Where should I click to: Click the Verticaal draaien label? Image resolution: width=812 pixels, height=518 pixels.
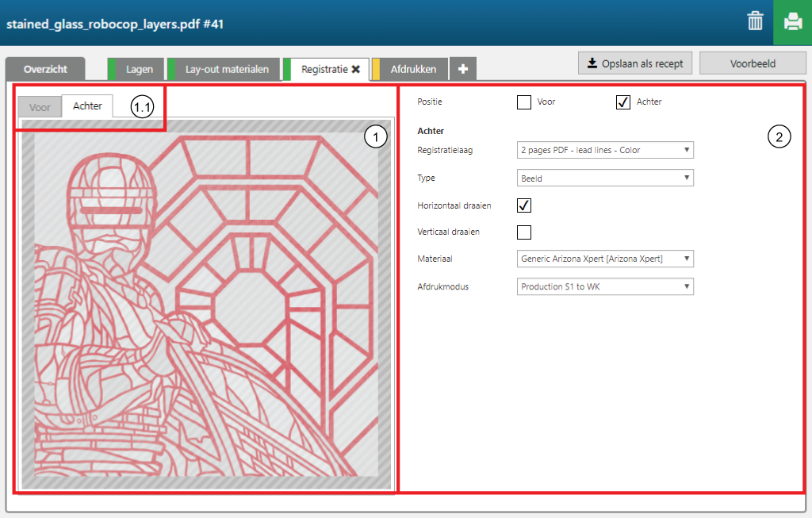449,232
